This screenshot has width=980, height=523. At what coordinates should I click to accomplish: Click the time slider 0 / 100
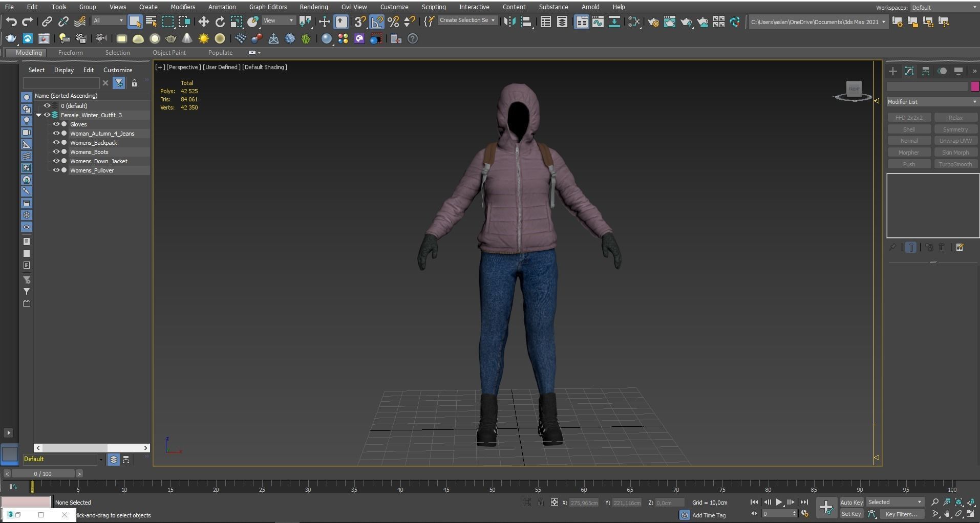pos(43,474)
